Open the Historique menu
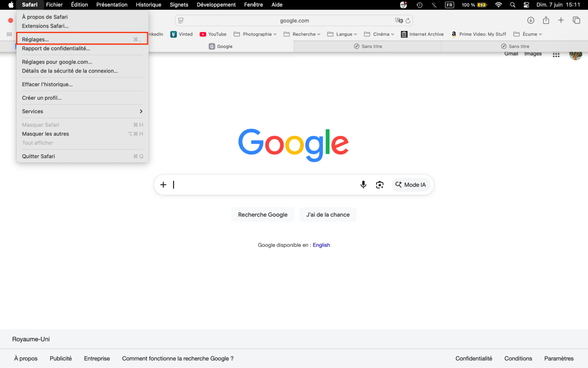The width and height of the screenshot is (588, 368). coord(148,5)
